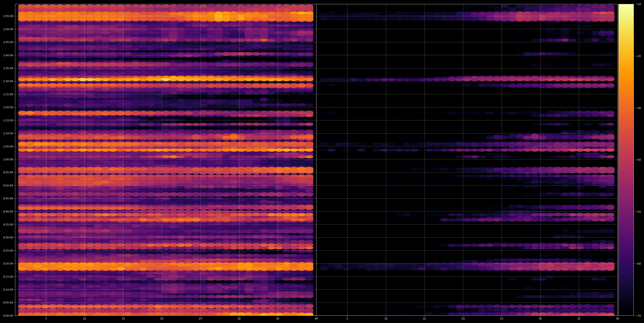Click the 1:55:00 time axis label

pos(8,16)
